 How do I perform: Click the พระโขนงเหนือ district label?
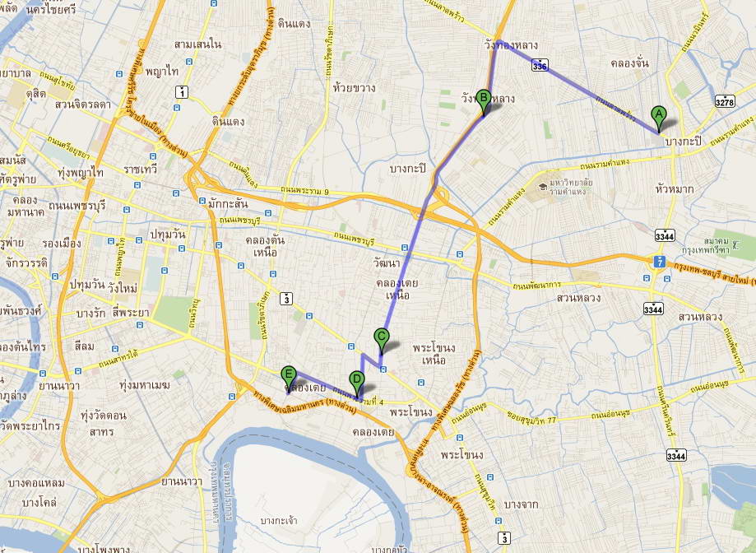(434, 353)
